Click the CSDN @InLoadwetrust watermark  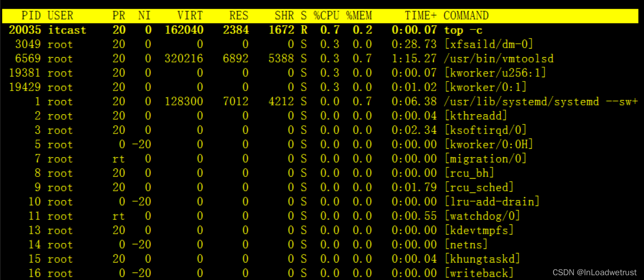[x=595, y=272]
